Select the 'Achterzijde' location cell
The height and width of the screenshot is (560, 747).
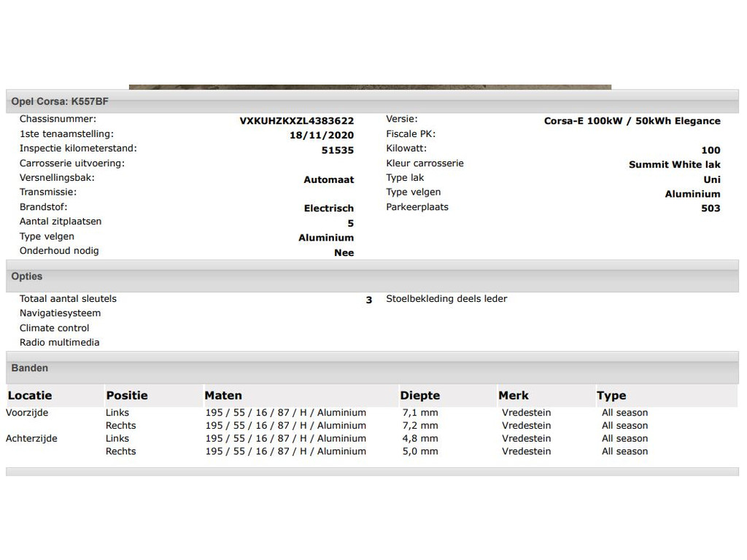click(x=31, y=438)
